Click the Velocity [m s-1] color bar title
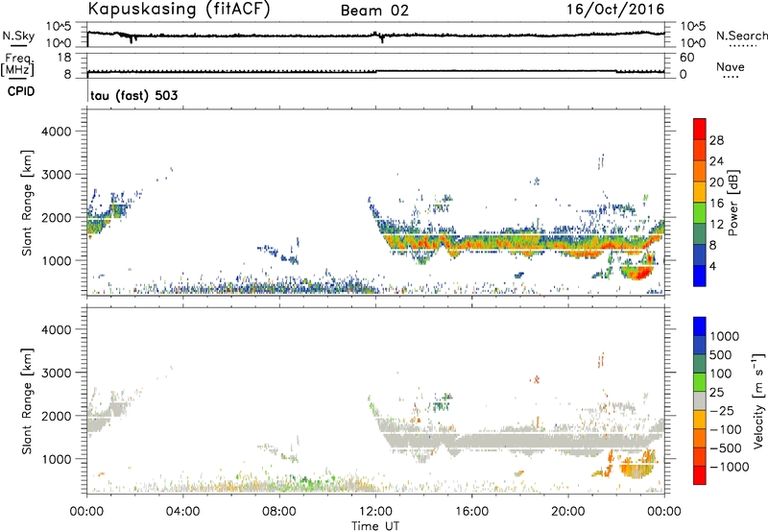768x532 pixels. (758, 400)
